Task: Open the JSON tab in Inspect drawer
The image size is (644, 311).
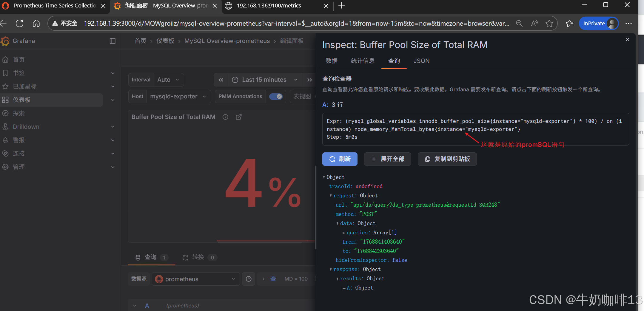Action: (x=421, y=61)
